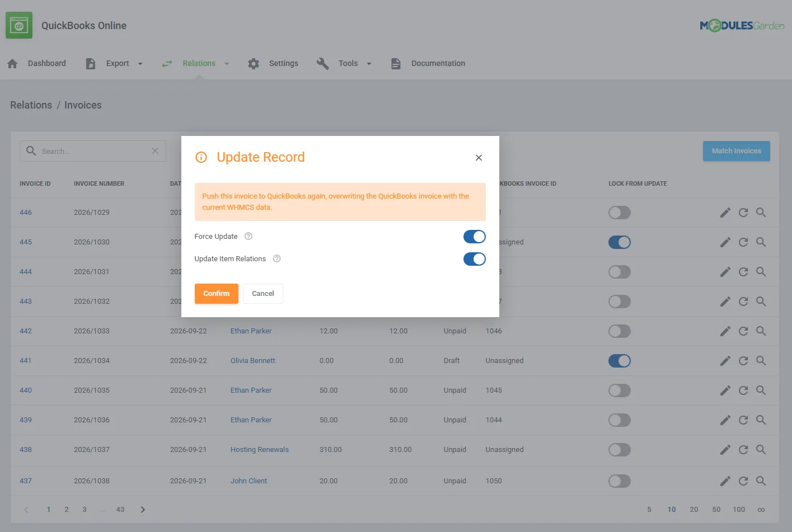Click the Force Update help icon
Viewport: 792px width, 532px height.
(x=249, y=237)
